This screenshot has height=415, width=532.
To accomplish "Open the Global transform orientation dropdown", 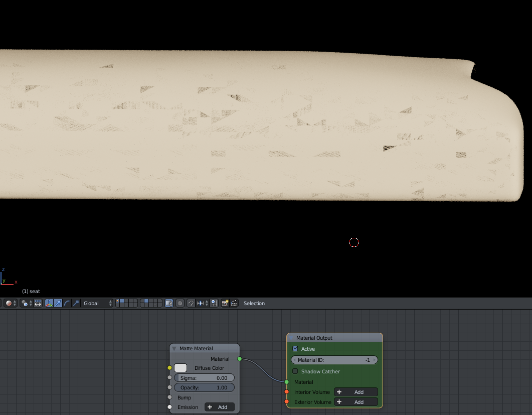I will (97, 303).
